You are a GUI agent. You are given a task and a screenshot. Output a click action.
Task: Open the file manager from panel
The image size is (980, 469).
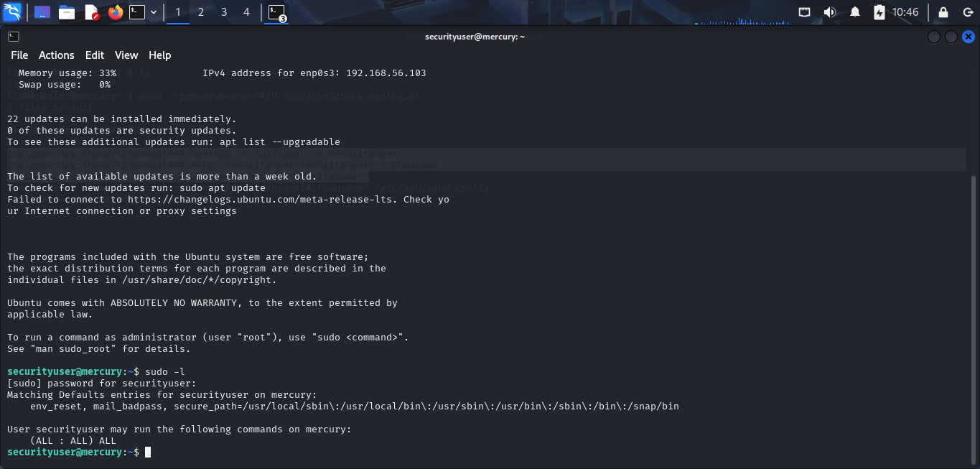pos(67,12)
